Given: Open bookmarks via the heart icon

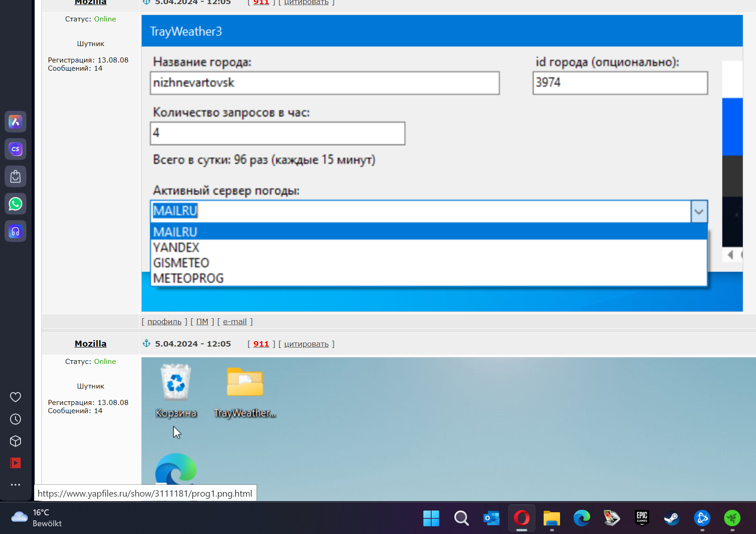Looking at the screenshot, I should click(15, 397).
